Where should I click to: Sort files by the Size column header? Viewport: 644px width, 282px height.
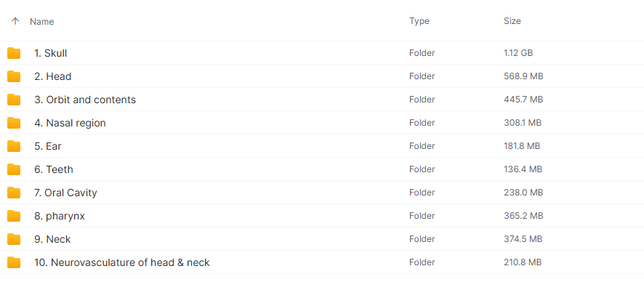(x=512, y=21)
